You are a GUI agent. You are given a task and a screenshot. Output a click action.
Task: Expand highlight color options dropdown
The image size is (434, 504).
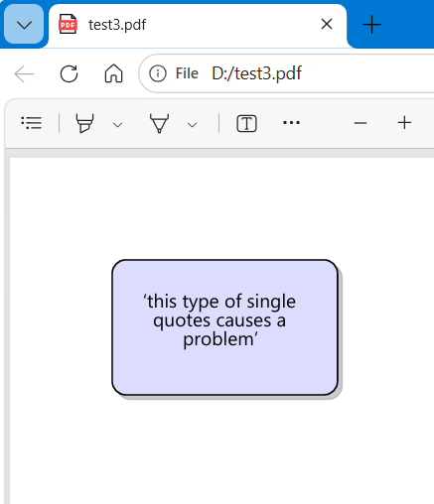[117, 124]
